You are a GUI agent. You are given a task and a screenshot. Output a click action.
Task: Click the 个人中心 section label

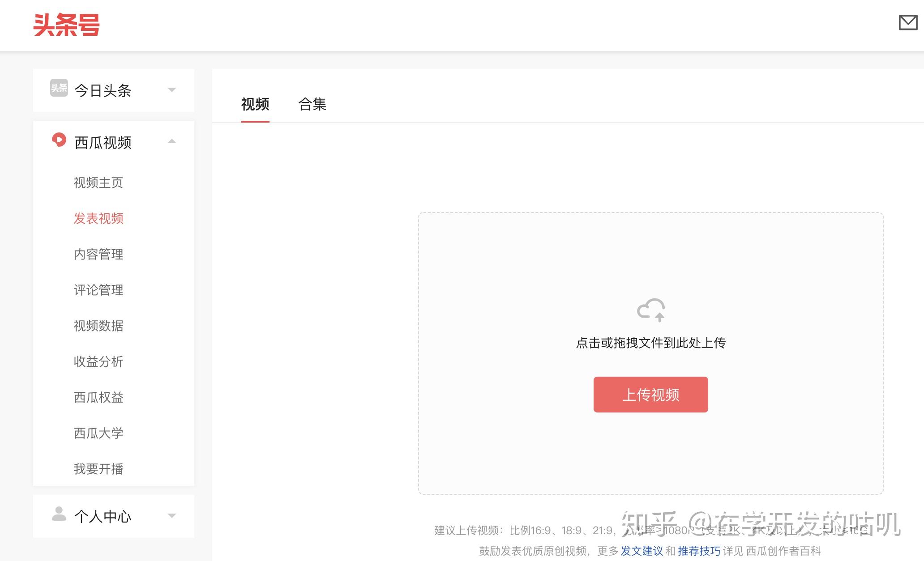[103, 517]
